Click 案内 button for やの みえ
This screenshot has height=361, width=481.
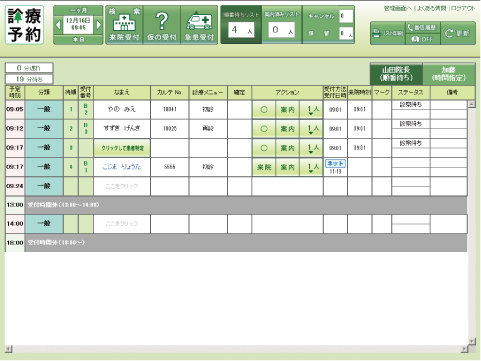[x=287, y=110]
